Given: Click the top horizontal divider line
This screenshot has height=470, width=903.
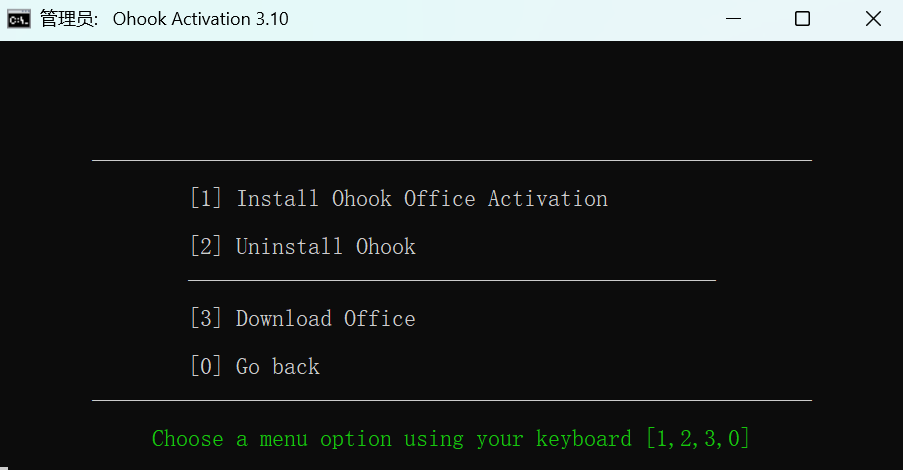Looking at the screenshot, I should coord(451,160).
